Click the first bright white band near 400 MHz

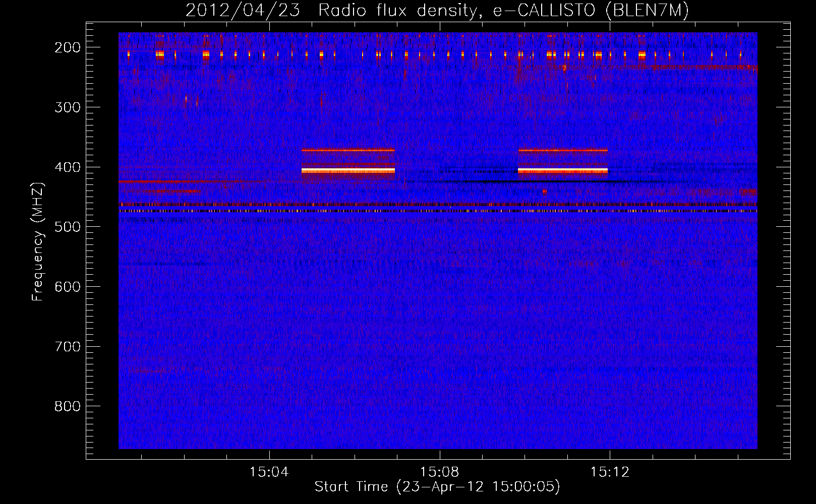coord(348,171)
